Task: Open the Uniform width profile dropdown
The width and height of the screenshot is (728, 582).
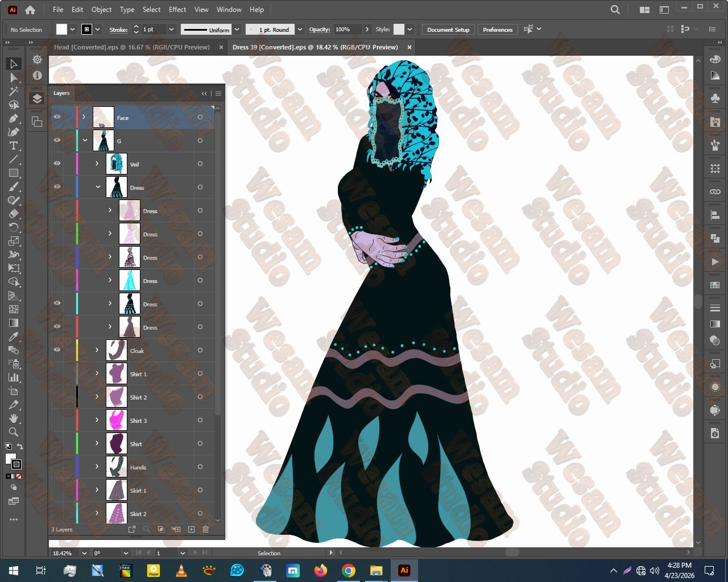Action: [x=237, y=30]
